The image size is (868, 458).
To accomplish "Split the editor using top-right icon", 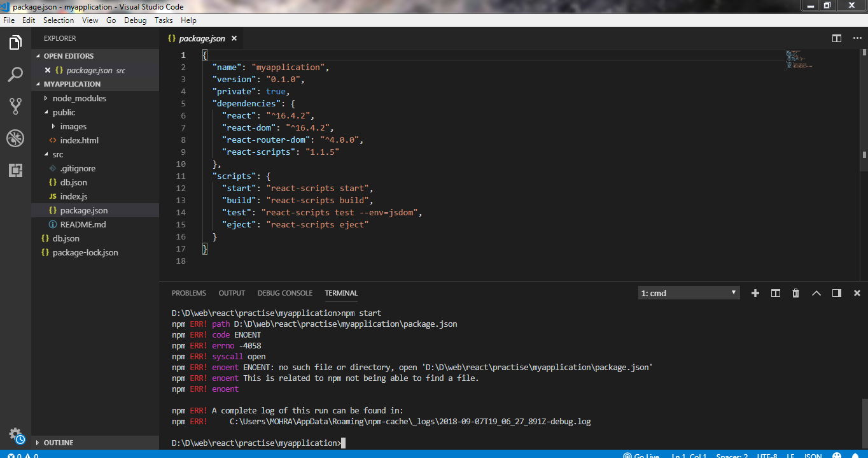I will pyautogui.click(x=836, y=38).
